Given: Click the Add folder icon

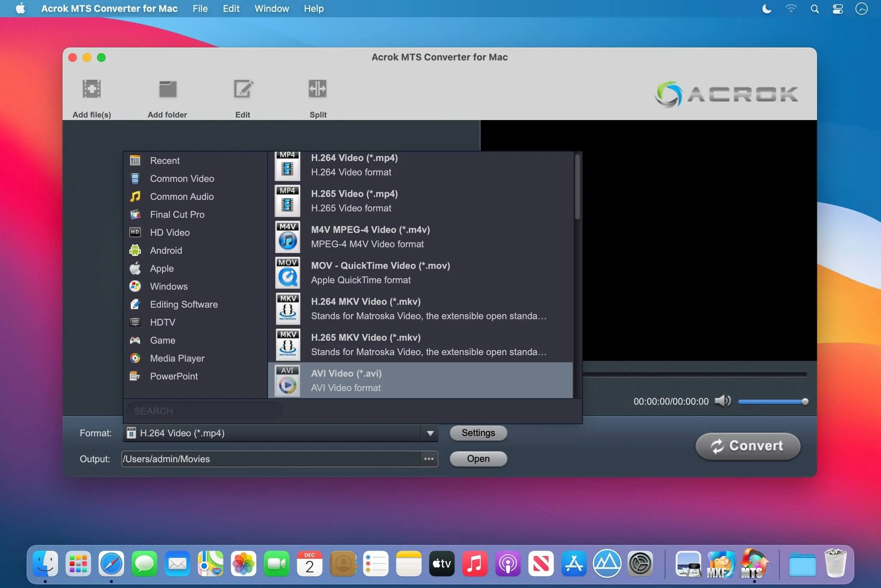Looking at the screenshot, I should (x=167, y=89).
